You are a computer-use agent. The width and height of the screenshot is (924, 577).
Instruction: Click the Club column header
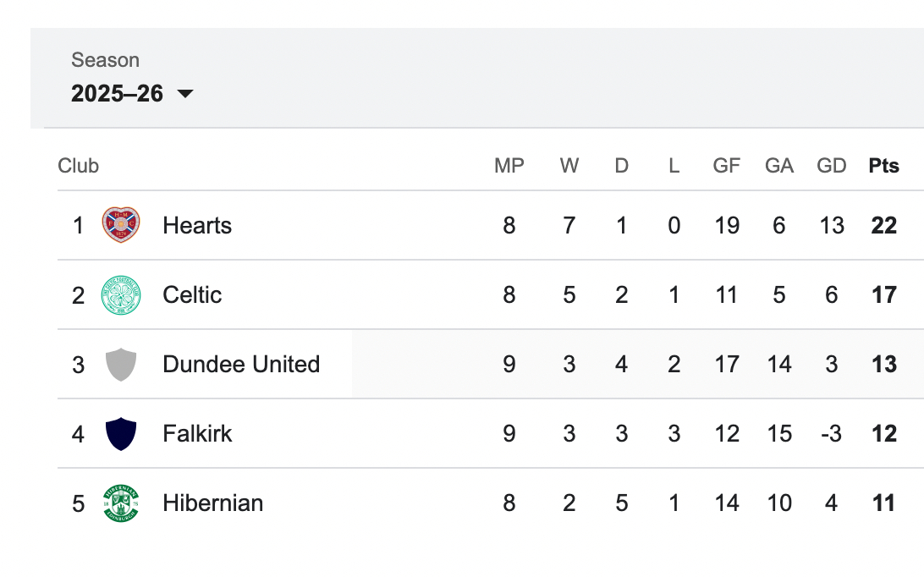(78, 166)
